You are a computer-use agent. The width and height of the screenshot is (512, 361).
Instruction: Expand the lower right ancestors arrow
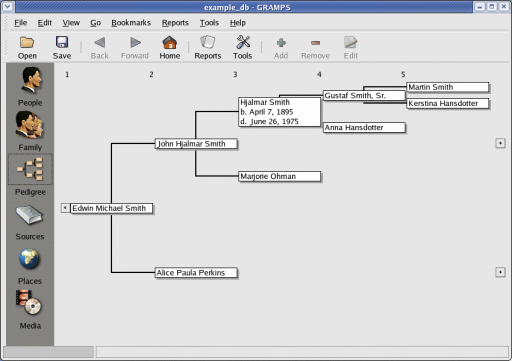[x=500, y=272]
